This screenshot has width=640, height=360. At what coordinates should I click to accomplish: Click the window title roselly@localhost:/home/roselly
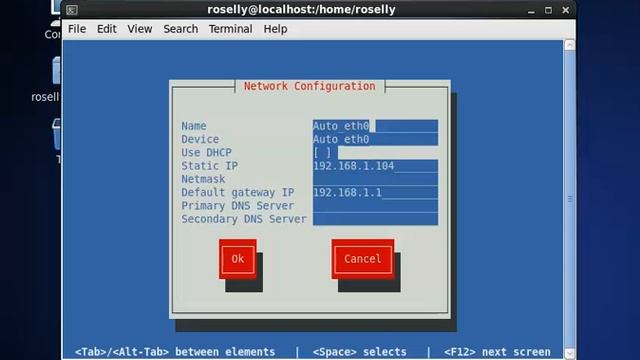click(x=301, y=9)
